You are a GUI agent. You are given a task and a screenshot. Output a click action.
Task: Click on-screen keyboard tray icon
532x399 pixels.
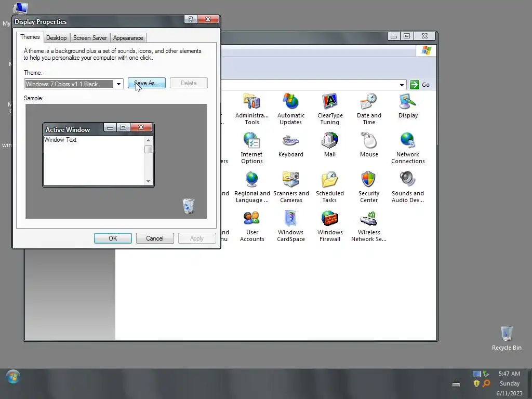coord(456,384)
